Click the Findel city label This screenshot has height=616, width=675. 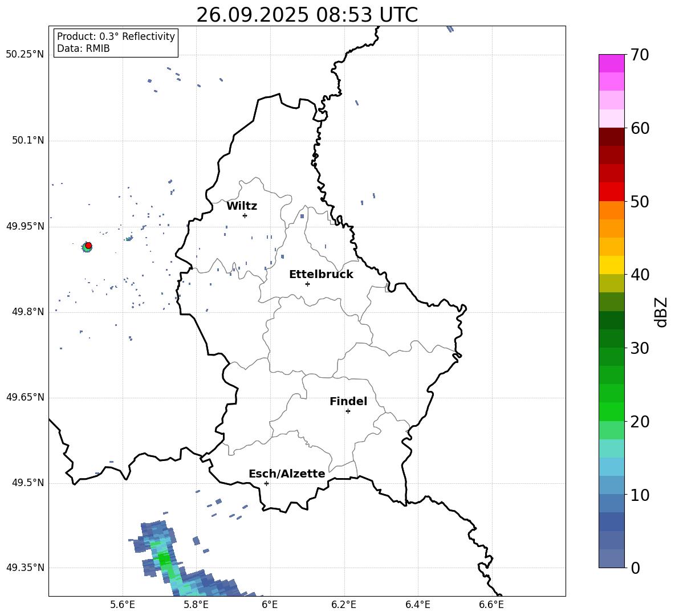[348, 401]
